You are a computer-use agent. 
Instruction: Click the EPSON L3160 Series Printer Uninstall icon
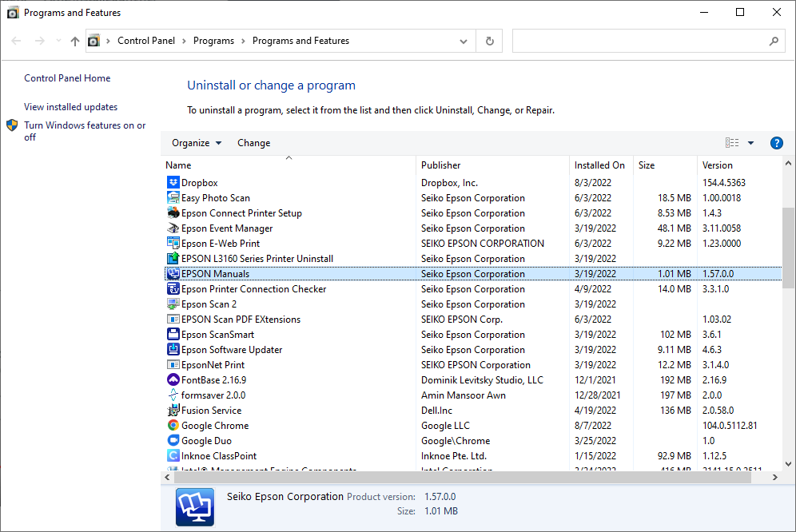click(173, 258)
